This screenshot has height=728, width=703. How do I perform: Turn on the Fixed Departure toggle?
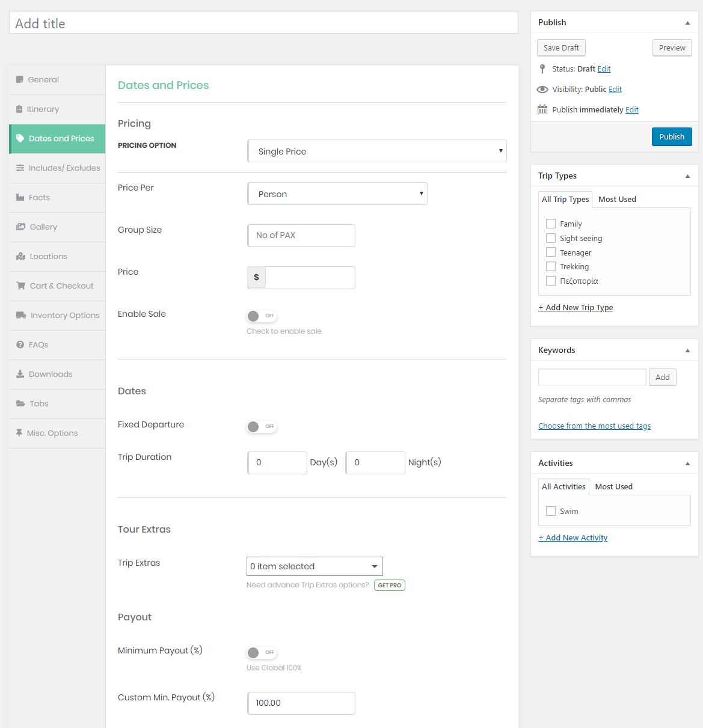click(262, 426)
